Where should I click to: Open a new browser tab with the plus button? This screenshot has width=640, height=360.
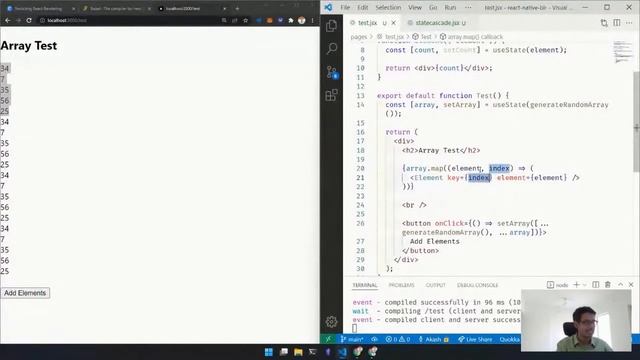tap(237, 8)
